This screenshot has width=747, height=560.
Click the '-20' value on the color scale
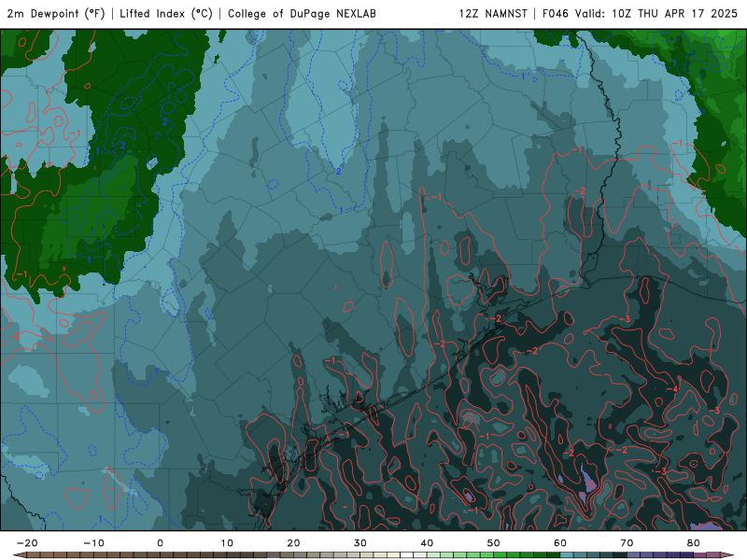coord(27,543)
